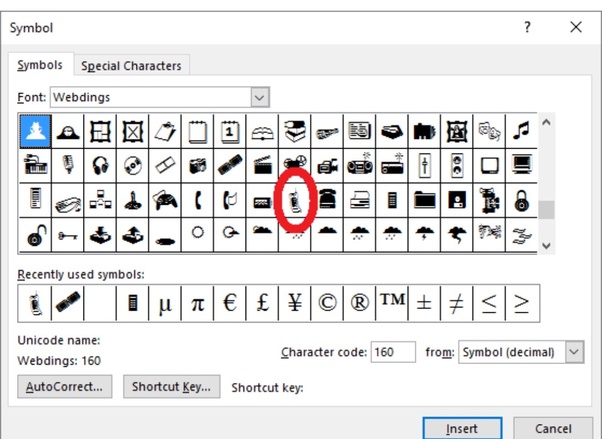Select the theater masks symbol

pos(489,131)
